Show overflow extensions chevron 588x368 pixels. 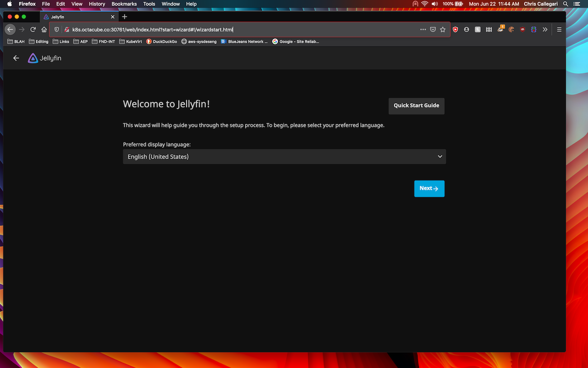545,29
